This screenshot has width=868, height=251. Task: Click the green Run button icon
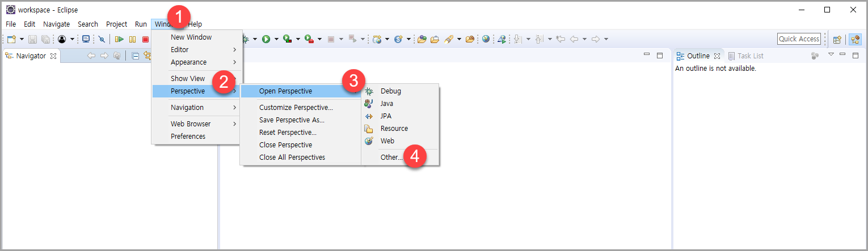pyautogui.click(x=266, y=39)
